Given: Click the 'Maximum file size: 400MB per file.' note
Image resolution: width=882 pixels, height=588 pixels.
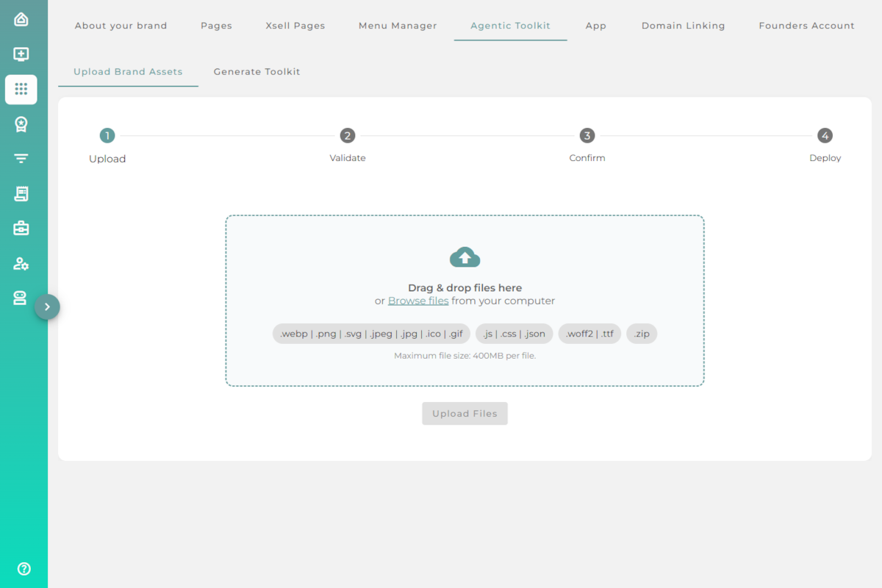Looking at the screenshot, I should click(x=465, y=356).
